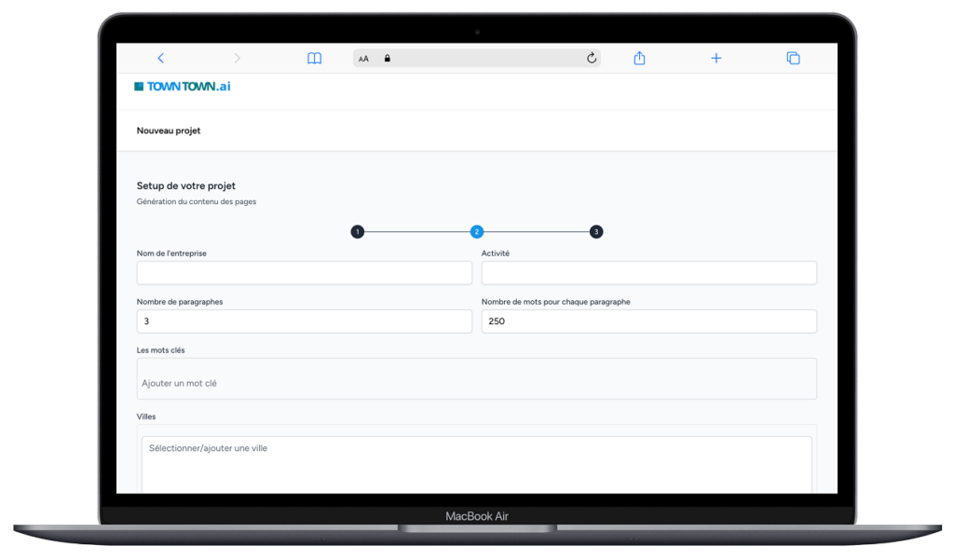Select the Nombre de paragraphes field

(x=304, y=321)
